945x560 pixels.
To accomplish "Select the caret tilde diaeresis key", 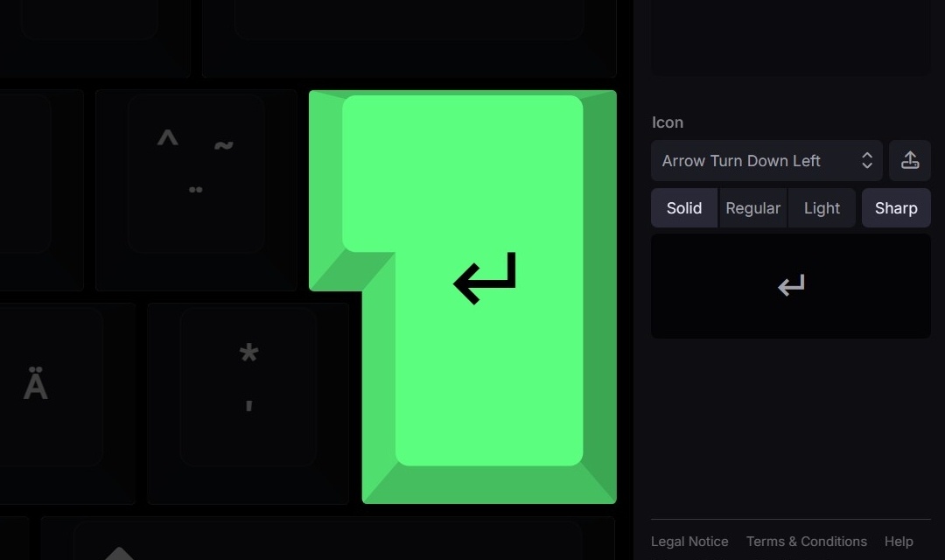I will 196,191.
